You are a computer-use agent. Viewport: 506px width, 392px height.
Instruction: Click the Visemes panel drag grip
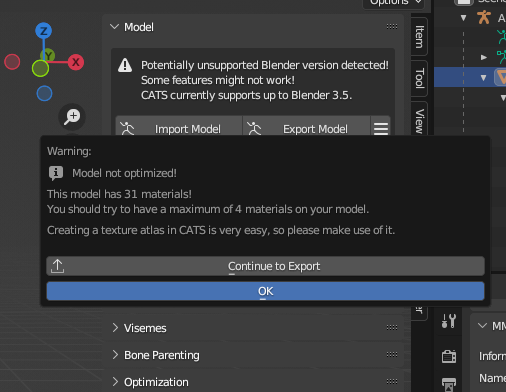[x=392, y=328]
